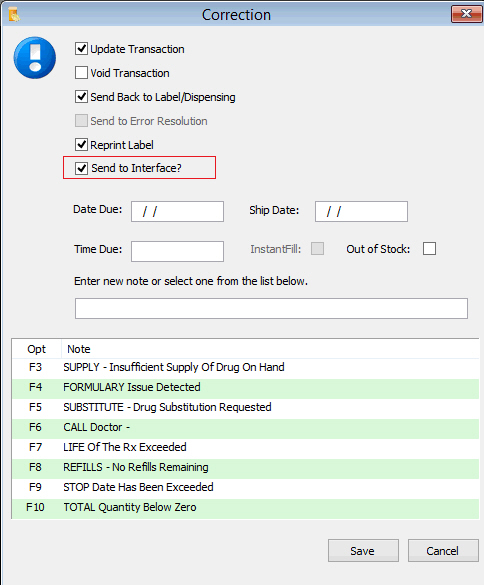This screenshot has width=484, height=585.
Task: Click the pill bottle icon in title bar
Action: [x=14, y=14]
